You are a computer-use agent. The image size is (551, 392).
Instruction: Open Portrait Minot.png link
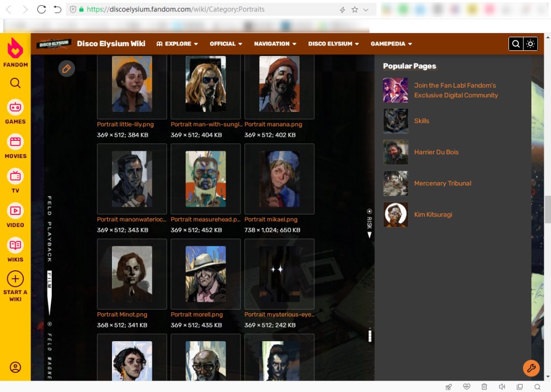[x=122, y=314]
